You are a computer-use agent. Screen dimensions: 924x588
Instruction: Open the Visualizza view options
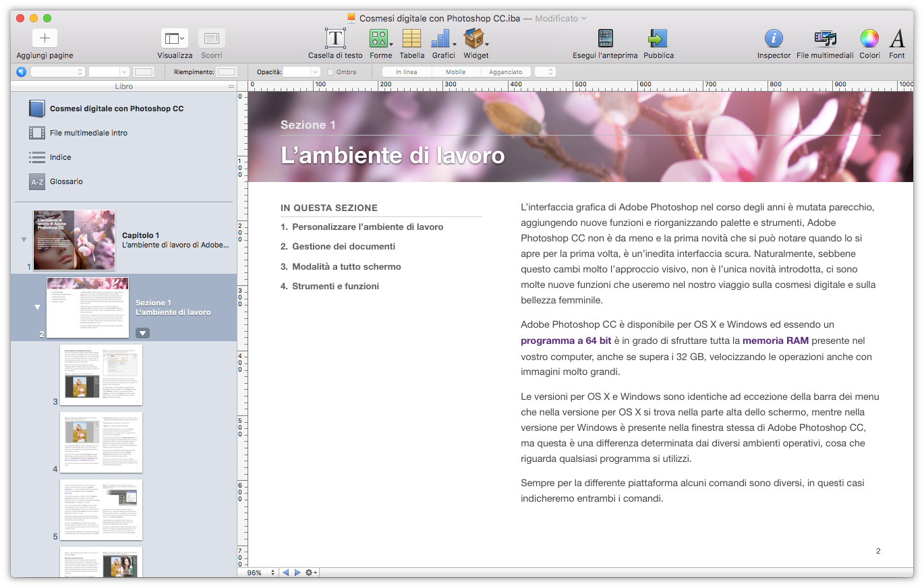click(x=175, y=38)
